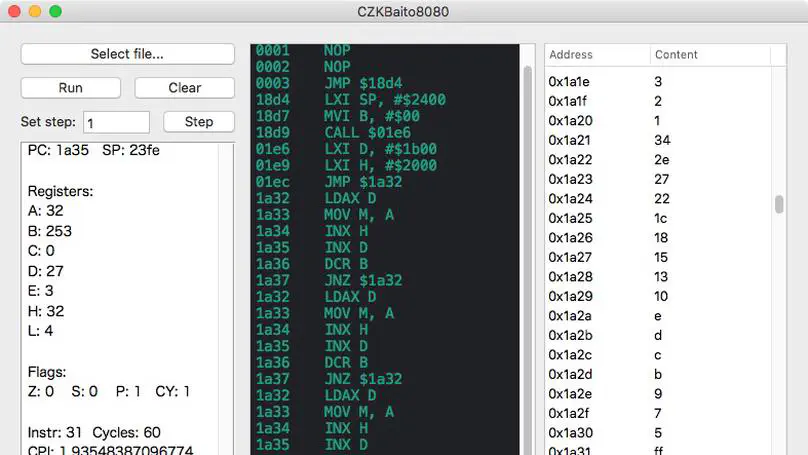
Task: Sort by the Address column header
Action: point(597,55)
